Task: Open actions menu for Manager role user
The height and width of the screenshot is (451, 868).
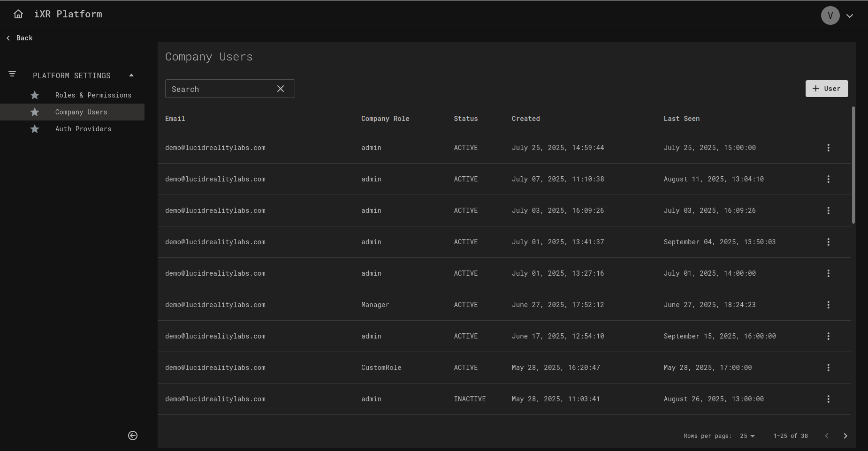Action: 828,305
